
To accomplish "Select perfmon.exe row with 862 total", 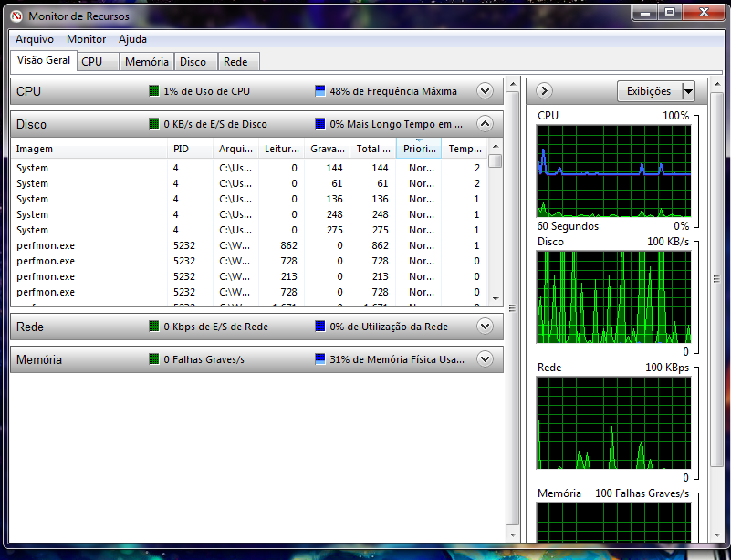I will 249,245.
